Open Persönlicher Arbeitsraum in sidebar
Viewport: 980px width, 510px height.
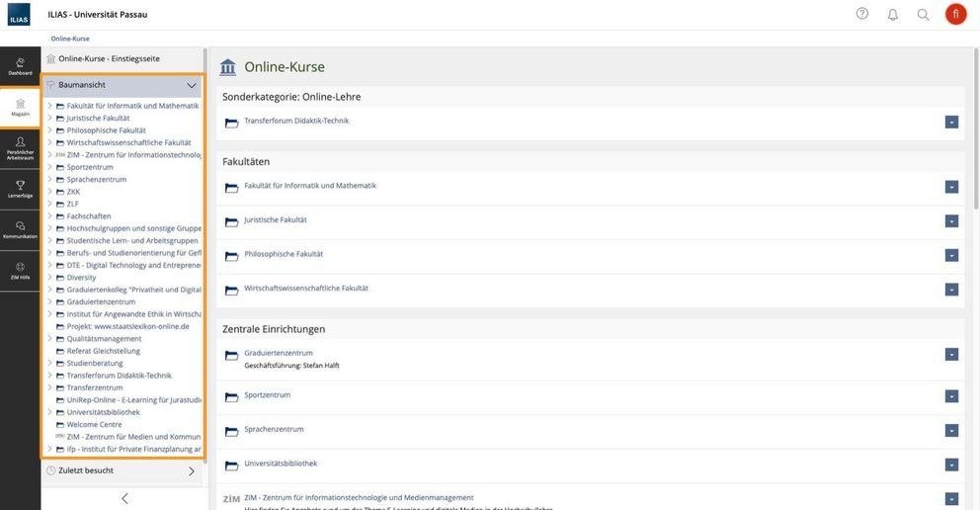pyautogui.click(x=20, y=148)
